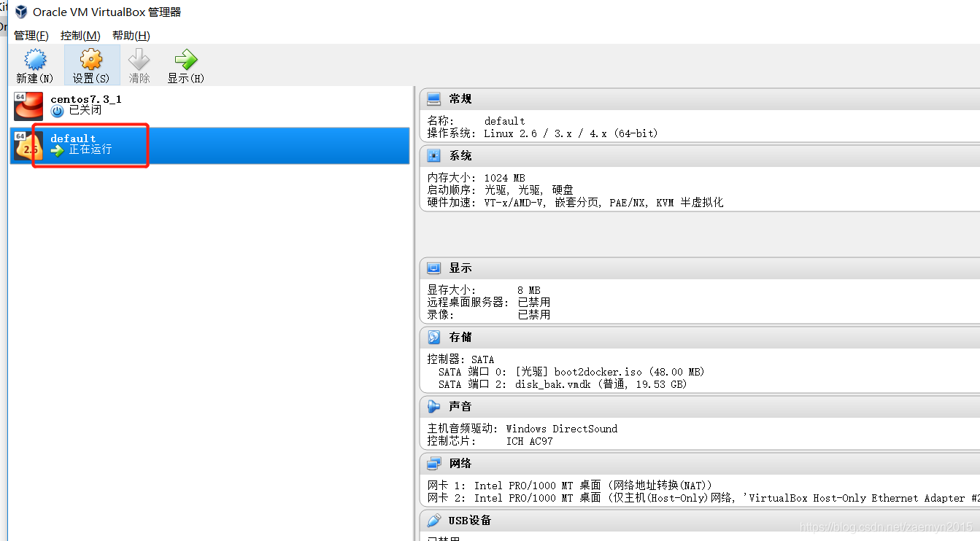Click the 录像 '已禁用' value
This screenshot has height=541, width=980.
click(534, 315)
